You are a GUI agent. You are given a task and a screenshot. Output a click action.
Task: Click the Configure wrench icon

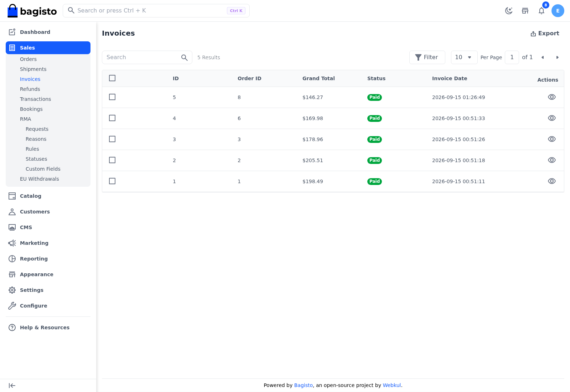tap(12, 306)
